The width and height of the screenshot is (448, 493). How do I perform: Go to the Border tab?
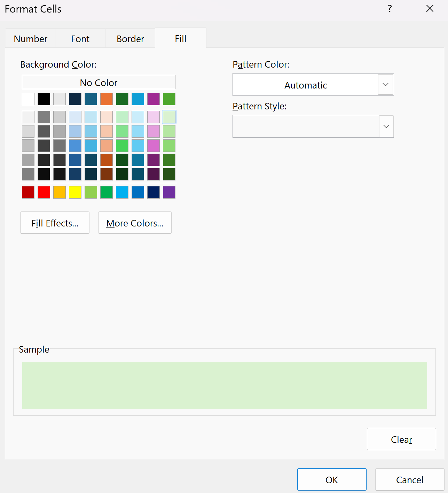130,39
